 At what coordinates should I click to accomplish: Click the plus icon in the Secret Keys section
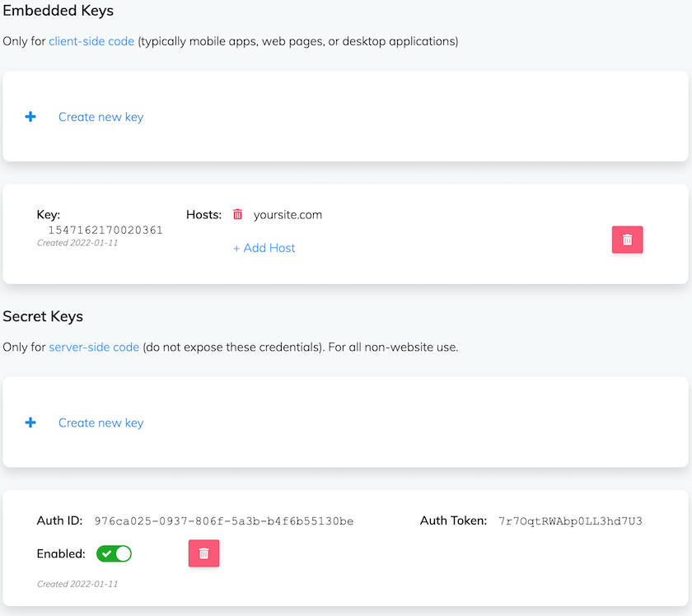tap(30, 422)
